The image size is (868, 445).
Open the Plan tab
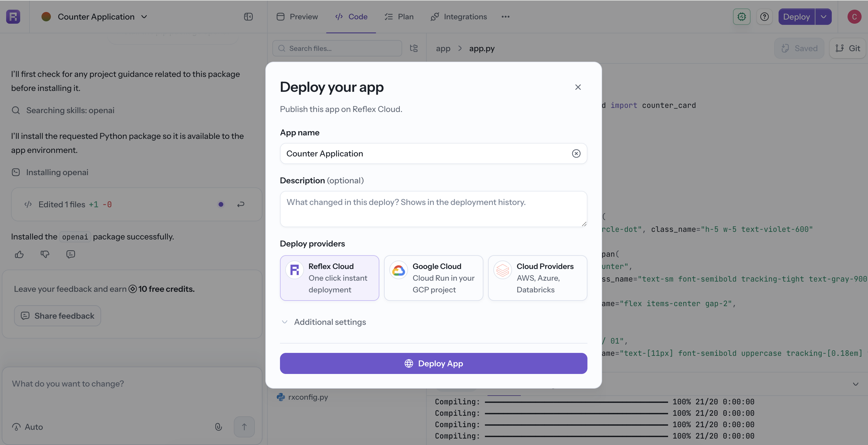pyautogui.click(x=399, y=16)
